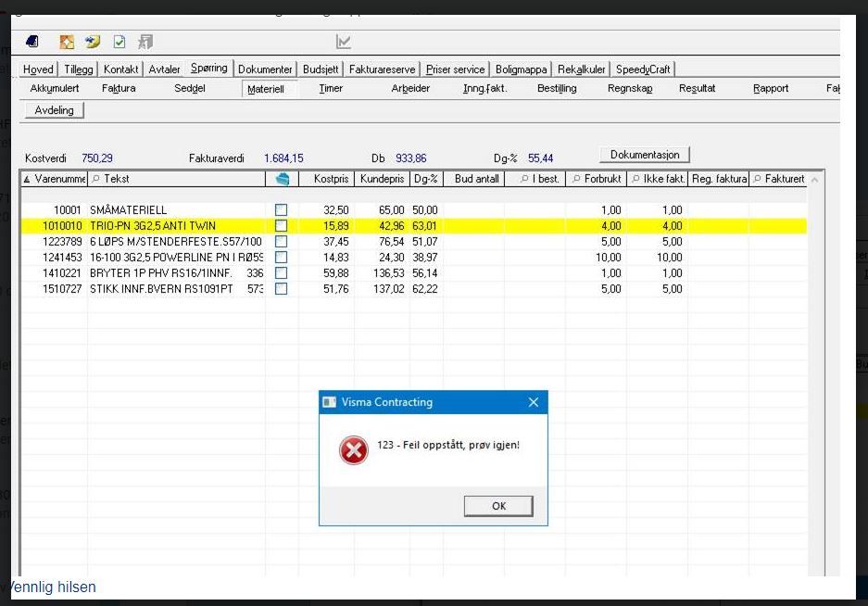Open the Inng.fakt. sub-tab
Viewport: 868px width, 606px height.
point(484,88)
